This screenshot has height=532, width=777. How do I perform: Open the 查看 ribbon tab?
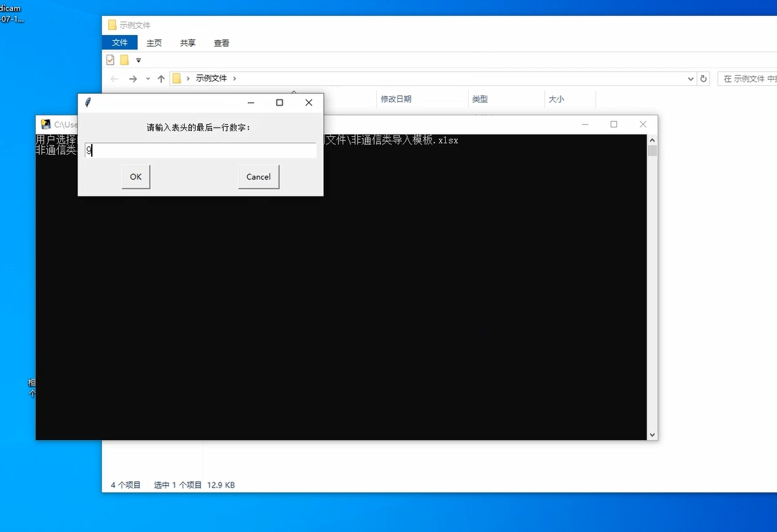point(221,43)
